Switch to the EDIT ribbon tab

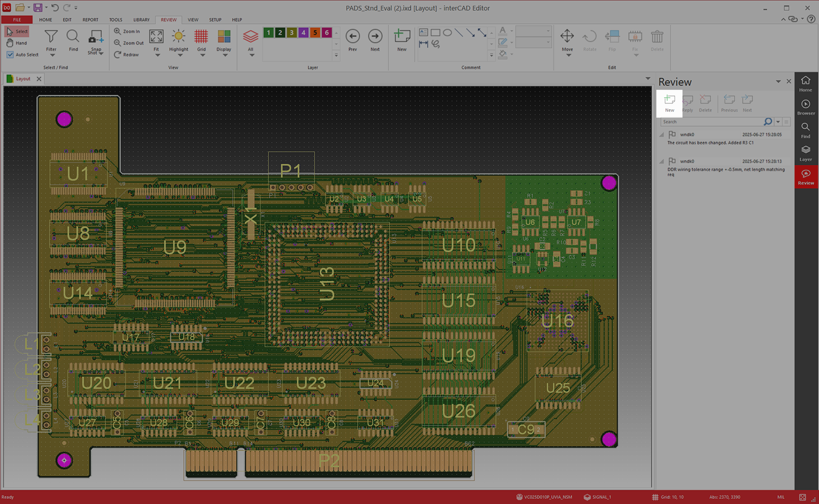[x=67, y=20]
